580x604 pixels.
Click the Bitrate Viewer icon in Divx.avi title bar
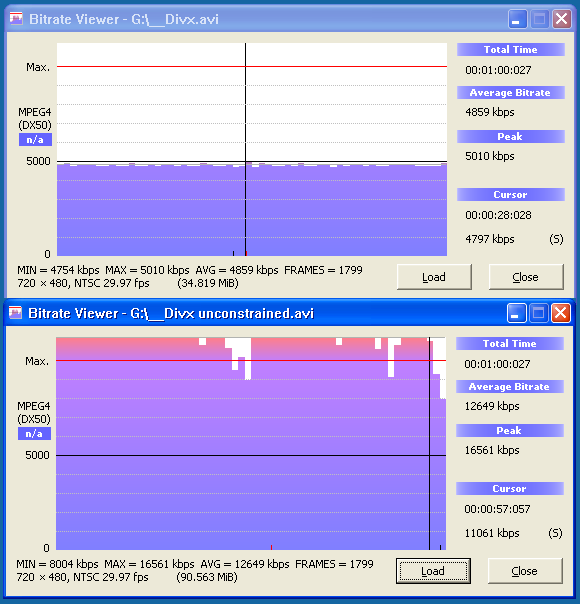pos(16,18)
